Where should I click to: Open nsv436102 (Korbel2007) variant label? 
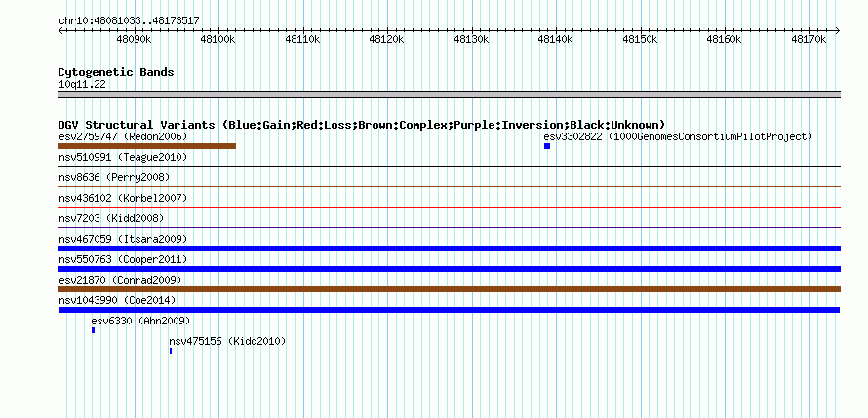[x=123, y=198]
